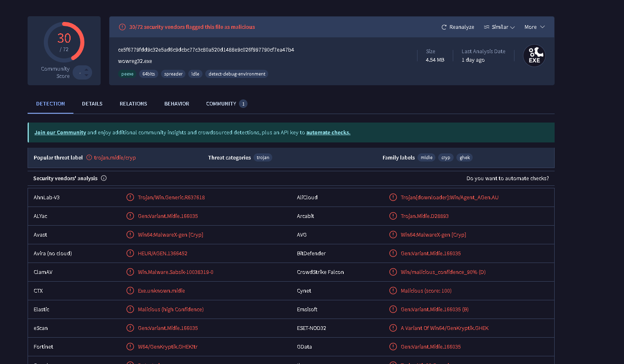Screen dimensions: 624x364
Task: Click the trojan threat category chip
Action: point(263,158)
